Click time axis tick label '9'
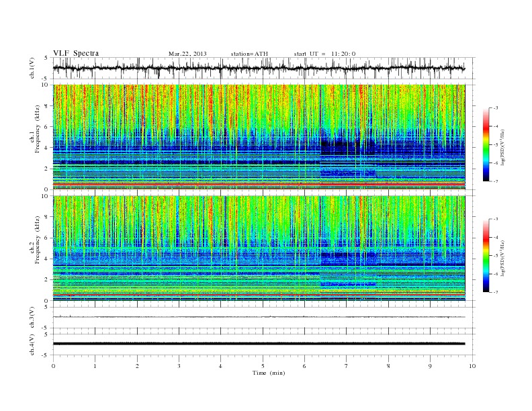The height and width of the screenshot is (411, 532). (x=430, y=366)
